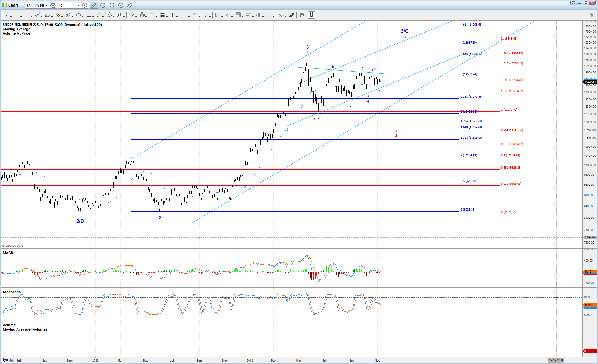Click the 12/12/2014 date cursor marker

pos(556,360)
